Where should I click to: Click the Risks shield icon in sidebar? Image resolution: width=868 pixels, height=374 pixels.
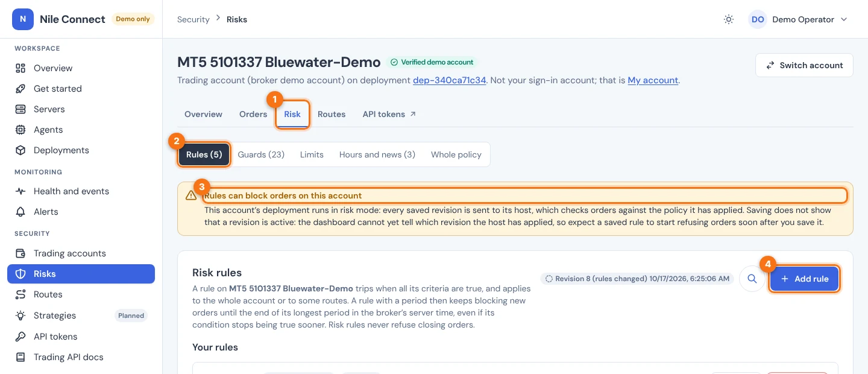(20, 274)
